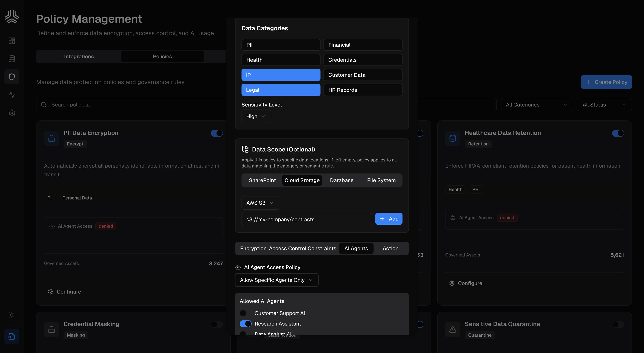The image size is (644, 353).
Task: Click the gear icon on PII Configure
Action: 51,292
